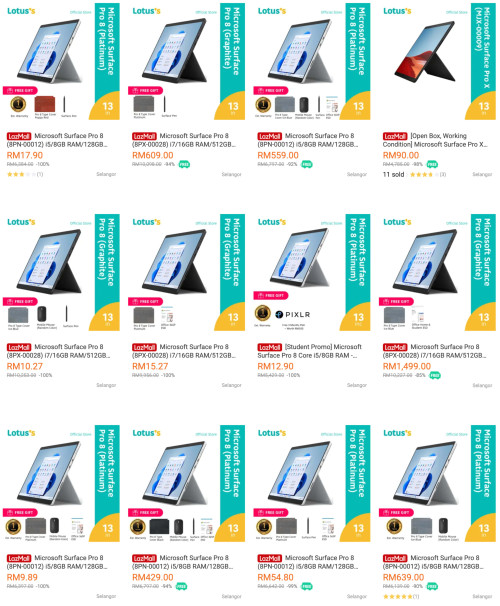Click the free shipping badge beside RM609.00 discount
500x606 pixels.
click(184, 164)
